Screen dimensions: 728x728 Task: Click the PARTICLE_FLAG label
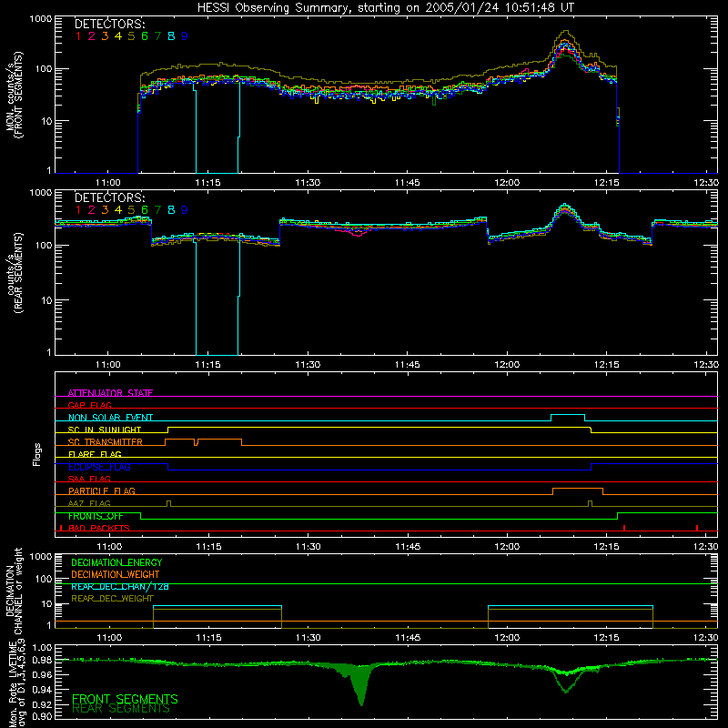click(x=102, y=491)
